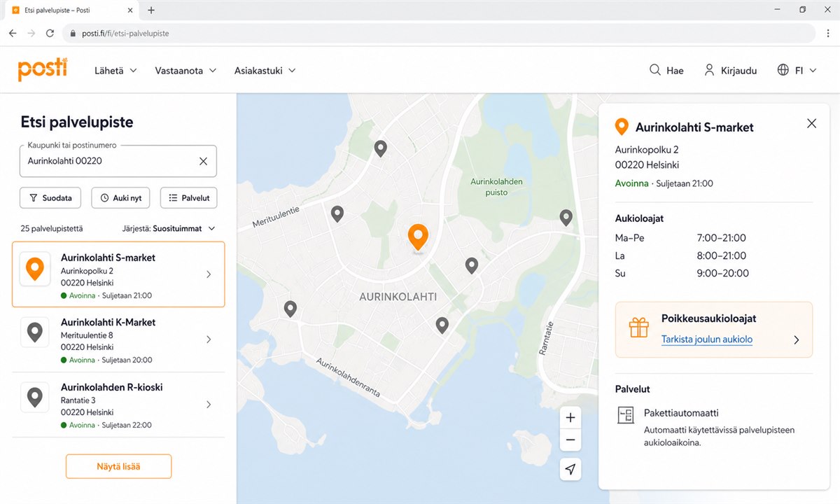
Task: Clear the search field with X icon
Action: click(203, 161)
